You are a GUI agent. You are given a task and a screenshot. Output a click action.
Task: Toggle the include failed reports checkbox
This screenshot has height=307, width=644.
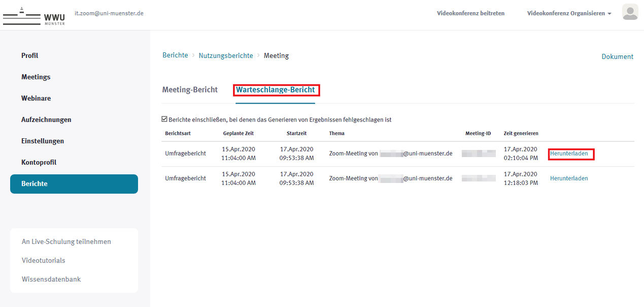164,119
